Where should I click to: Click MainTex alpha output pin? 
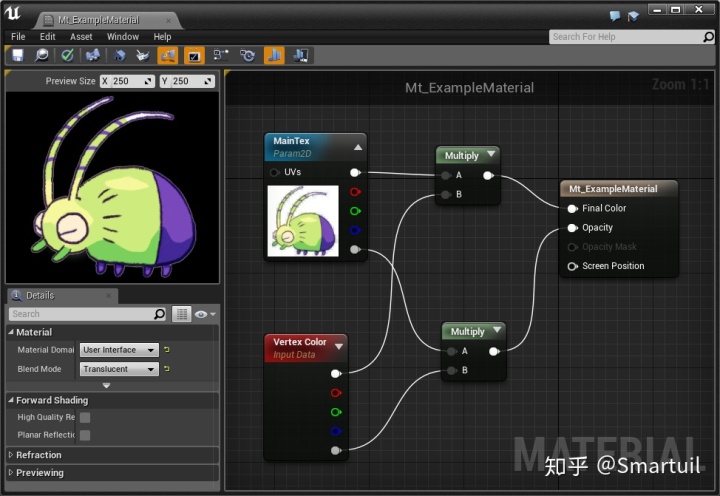click(355, 249)
